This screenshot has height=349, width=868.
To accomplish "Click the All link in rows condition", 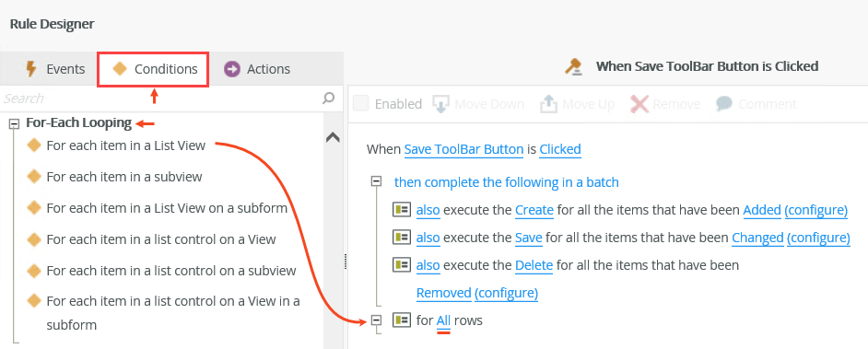I will [443, 320].
